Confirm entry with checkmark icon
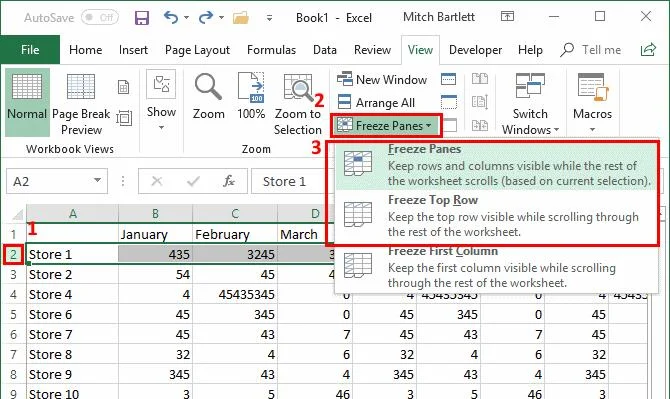Image resolution: width=670 pixels, height=399 pixels. [x=193, y=181]
